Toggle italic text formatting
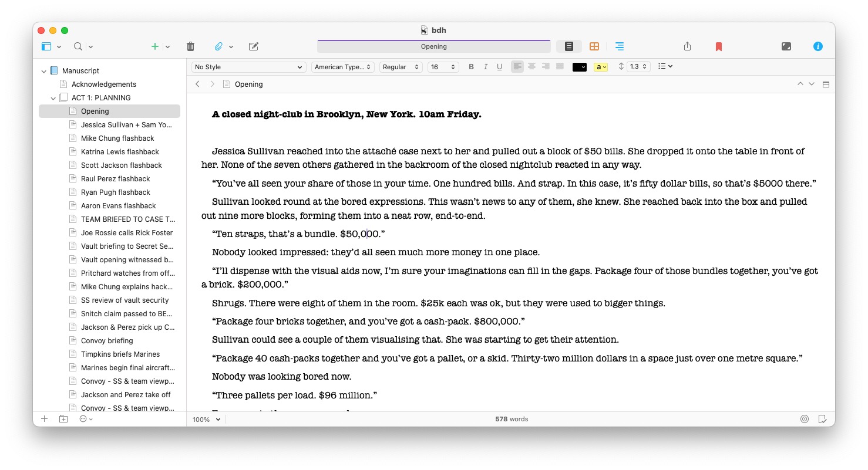868x470 pixels. pos(486,67)
